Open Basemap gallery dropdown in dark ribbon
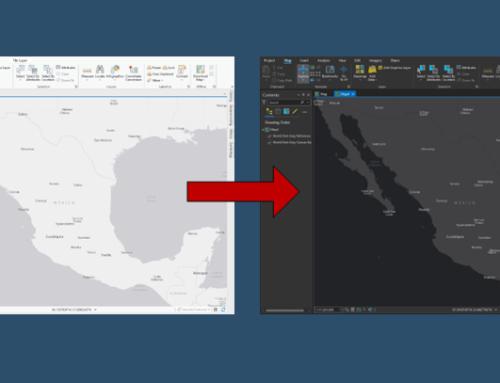The width and height of the screenshot is (500, 383). 360,80
